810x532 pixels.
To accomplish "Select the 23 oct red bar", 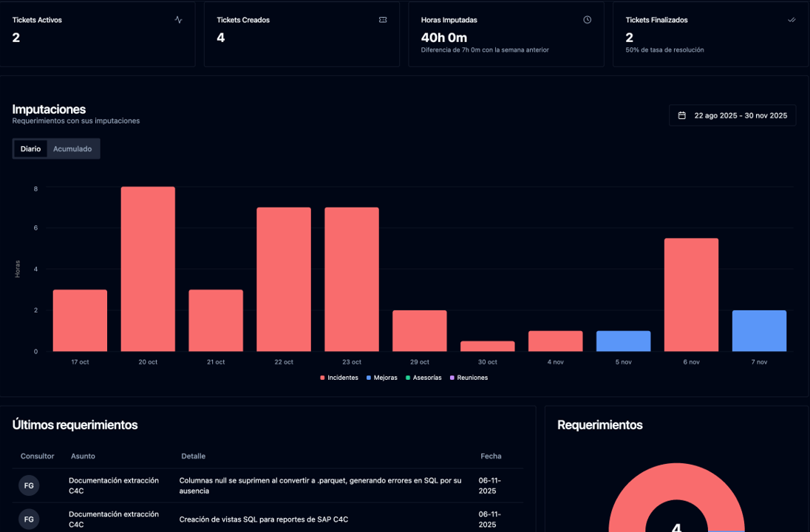I will tap(352, 279).
